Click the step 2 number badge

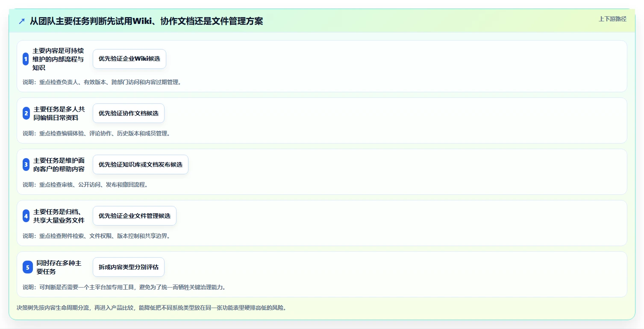(x=26, y=113)
